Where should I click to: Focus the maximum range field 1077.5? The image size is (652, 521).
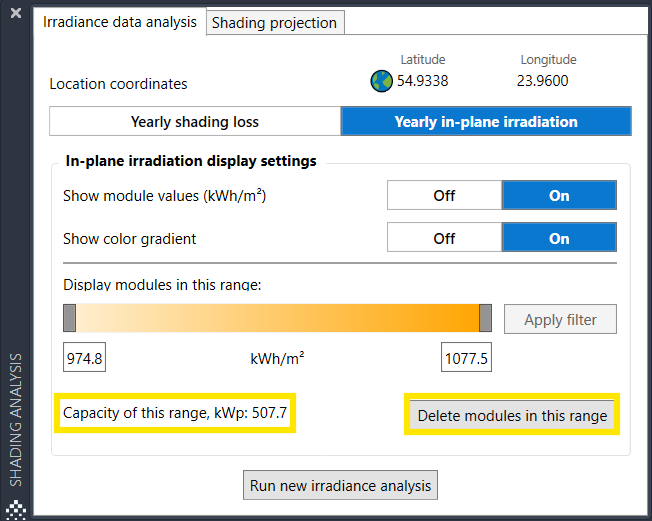[x=466, y=358]
